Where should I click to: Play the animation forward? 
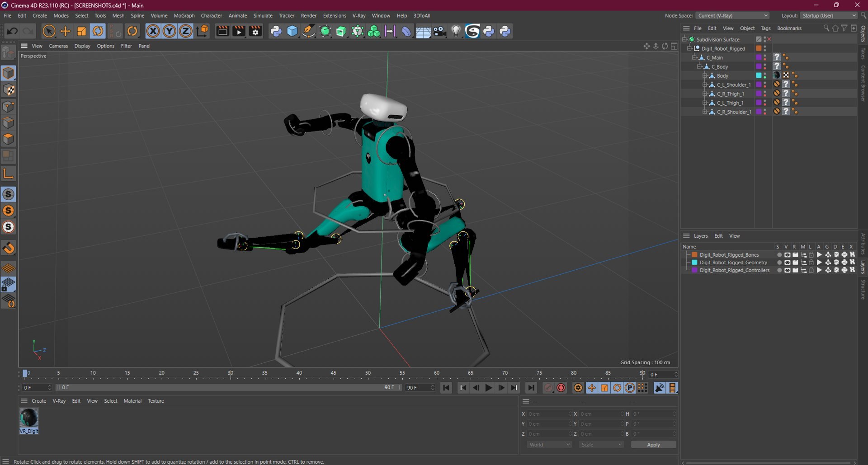(x=488, y=388)
